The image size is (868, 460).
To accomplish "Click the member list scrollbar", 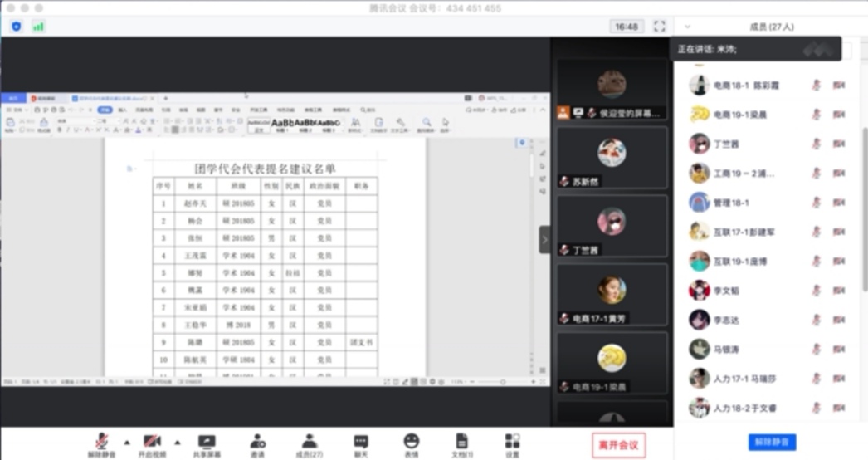I will [865, 209].
